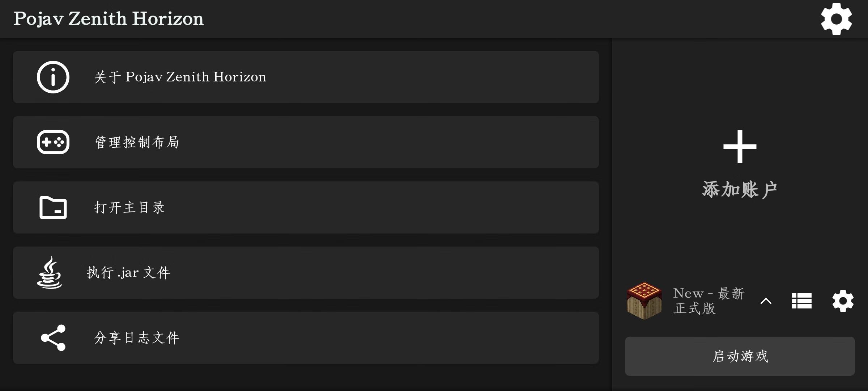The image size is (868, 391).
Task: Click the Pojav Zenith Horizon title text
Action: tap(109, 19)
